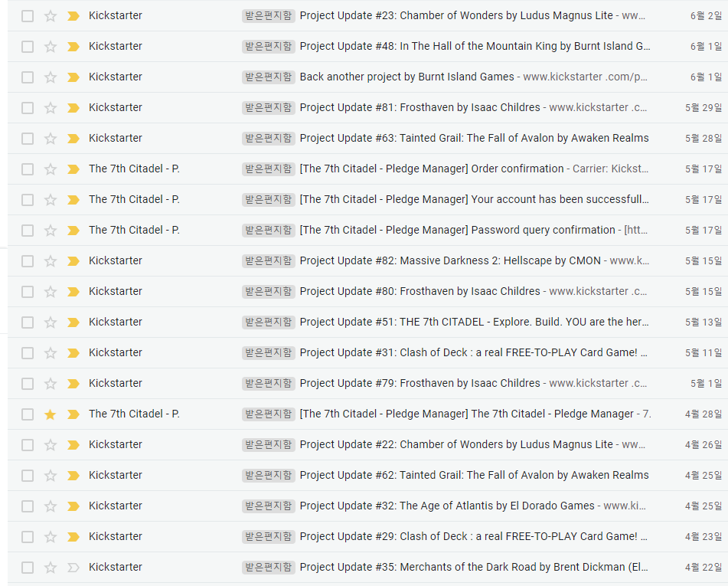This screenshot has height=586, width=728.
Task: Open 'Project Update #22: Chamber of Wonders' email
Action: pyautogui.click(x=456, y=445)
